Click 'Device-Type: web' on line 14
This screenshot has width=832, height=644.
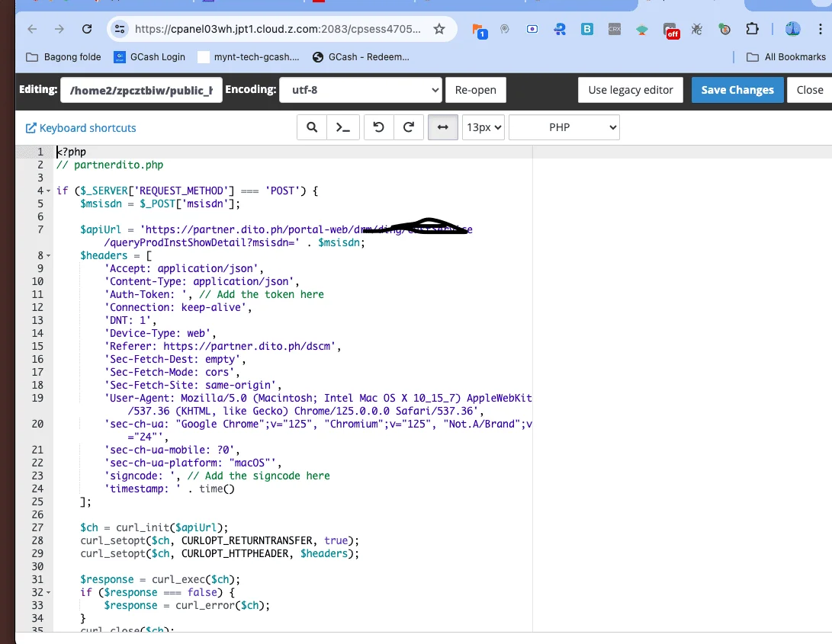coord(159,333)
